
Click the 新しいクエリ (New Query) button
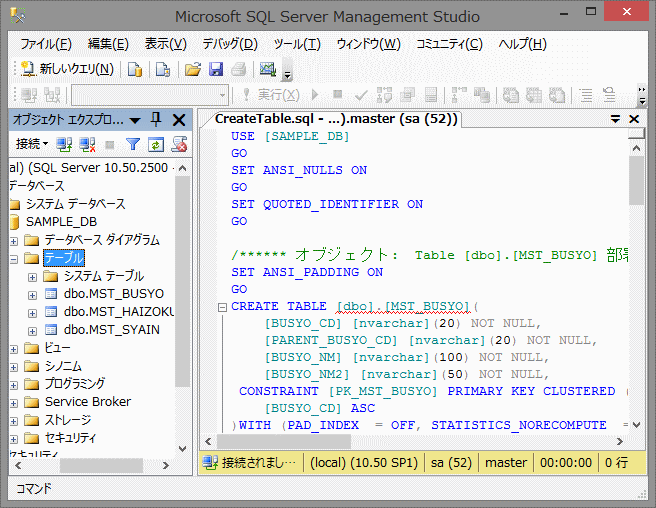point(68,69)
